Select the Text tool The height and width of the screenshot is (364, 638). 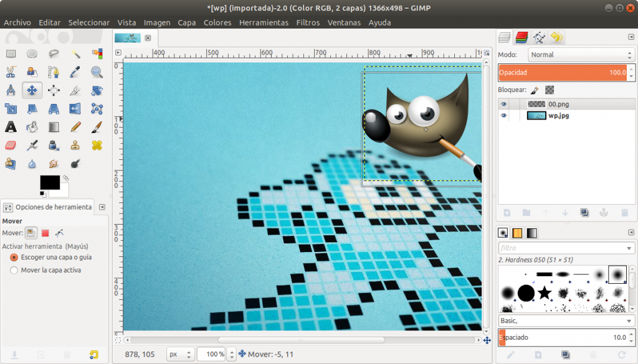(x=11, y=127)
